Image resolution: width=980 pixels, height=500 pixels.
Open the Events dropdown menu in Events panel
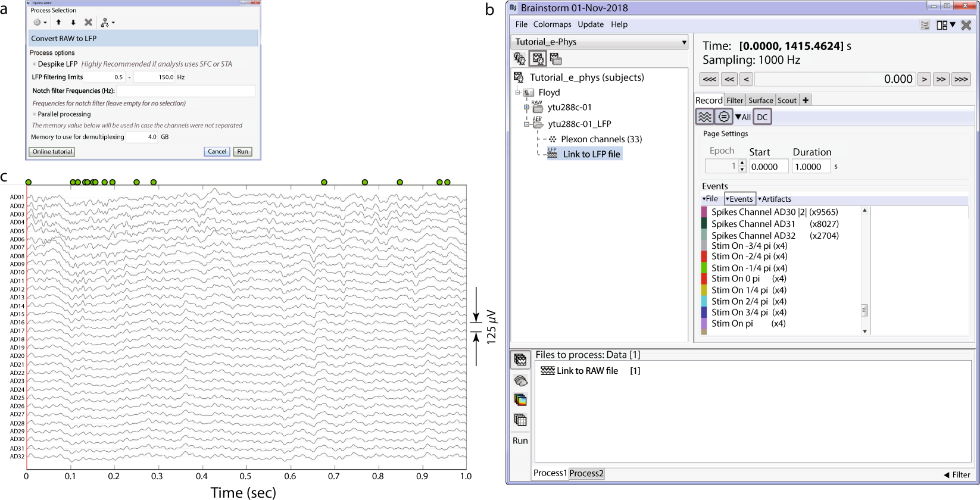pyautogui.click(x=740, y=199)
